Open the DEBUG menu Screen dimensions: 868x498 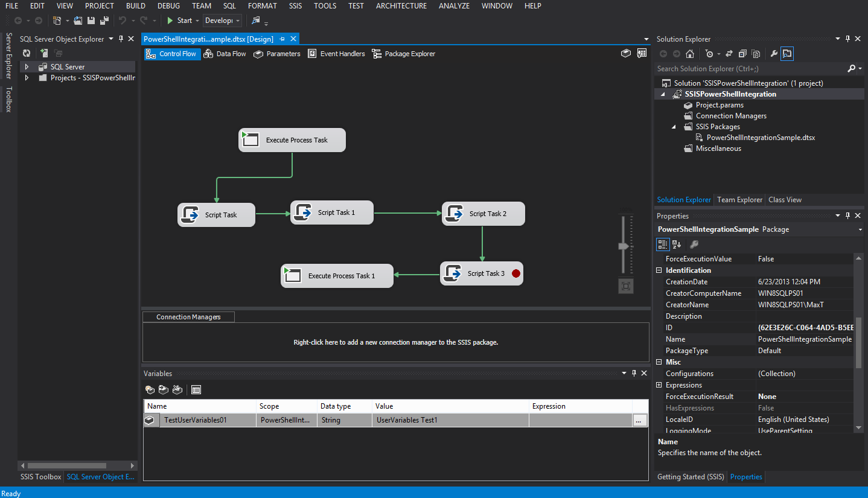[x=168, y=6]
